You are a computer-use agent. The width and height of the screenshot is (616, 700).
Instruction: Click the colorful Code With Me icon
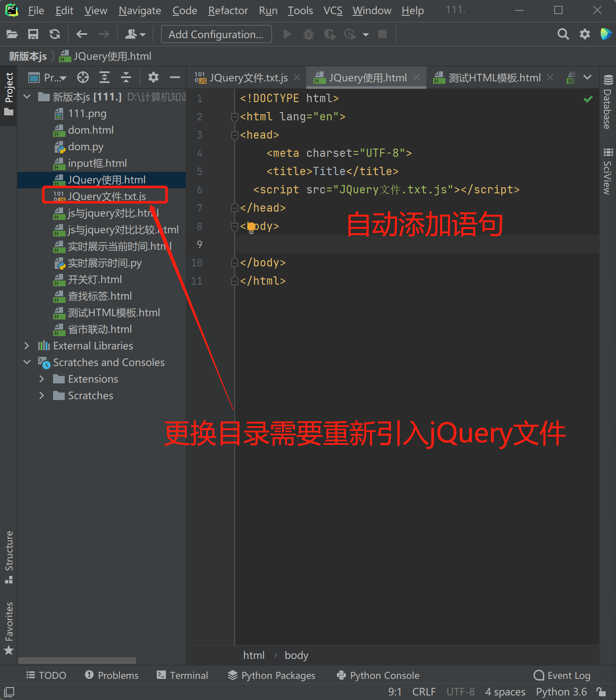[606, 34]
